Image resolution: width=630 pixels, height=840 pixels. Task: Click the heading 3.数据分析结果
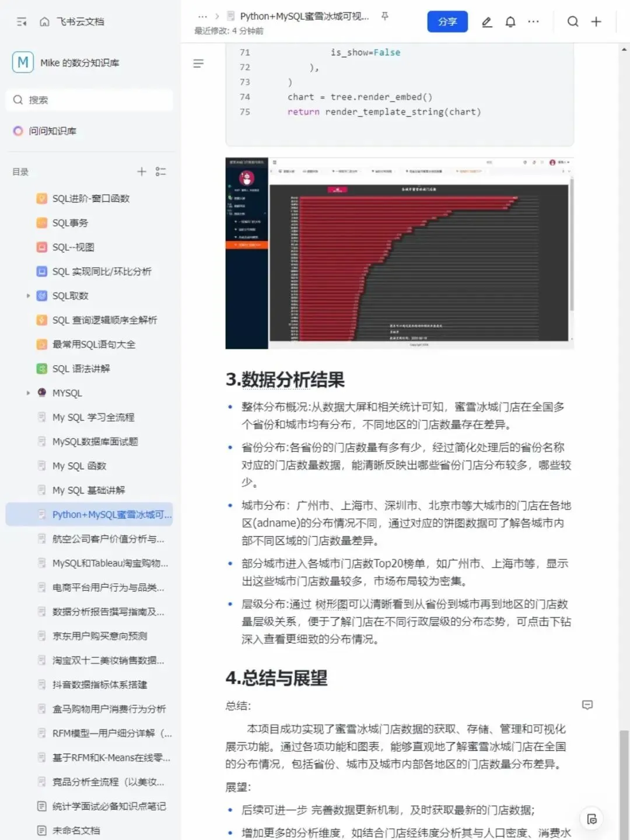[x=285, y=380]
